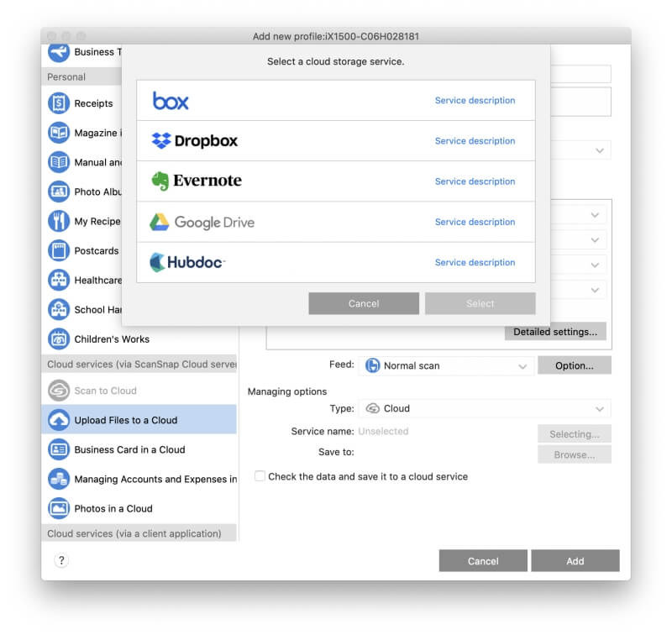
Task: Choose the Evernote logo in service list
Action: (x=197, y=181)
